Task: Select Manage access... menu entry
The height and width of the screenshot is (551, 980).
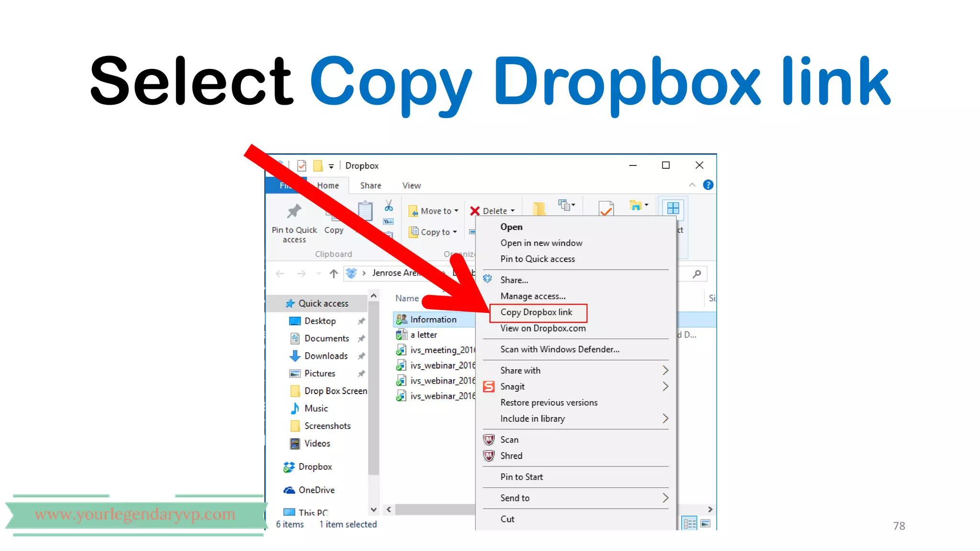Action: coord(533,297)
